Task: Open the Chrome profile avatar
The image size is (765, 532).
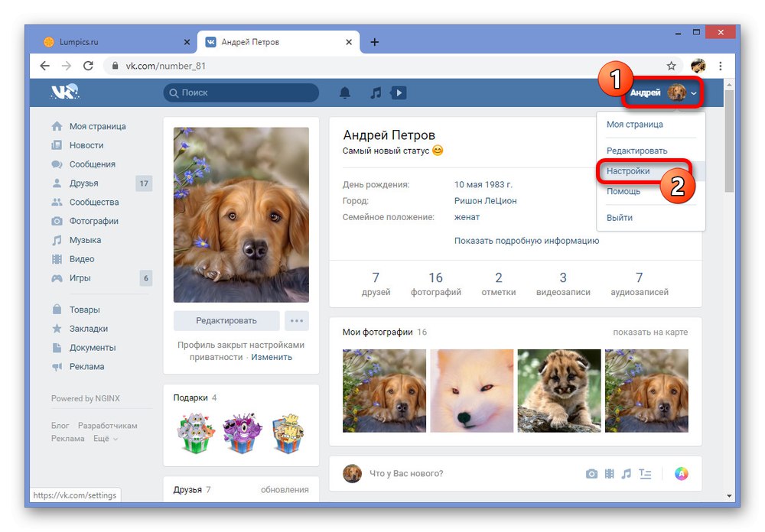Action: [x=698, y=66]
